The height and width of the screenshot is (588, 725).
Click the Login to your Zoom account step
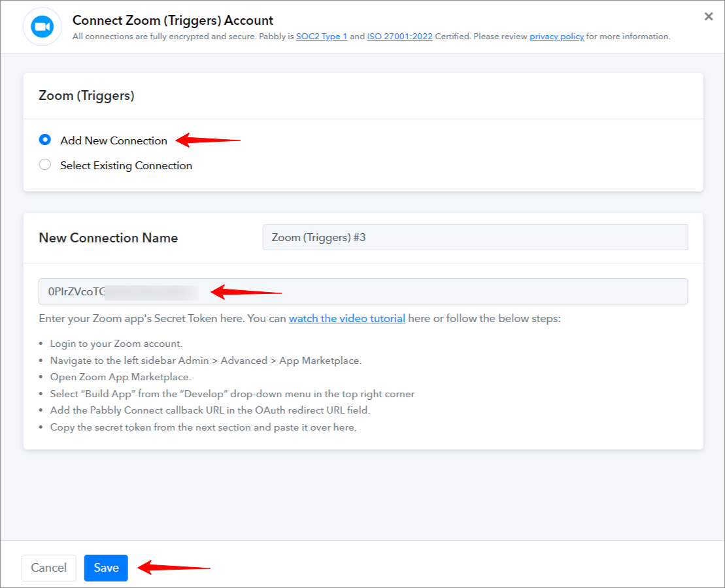tap(116, 344)
